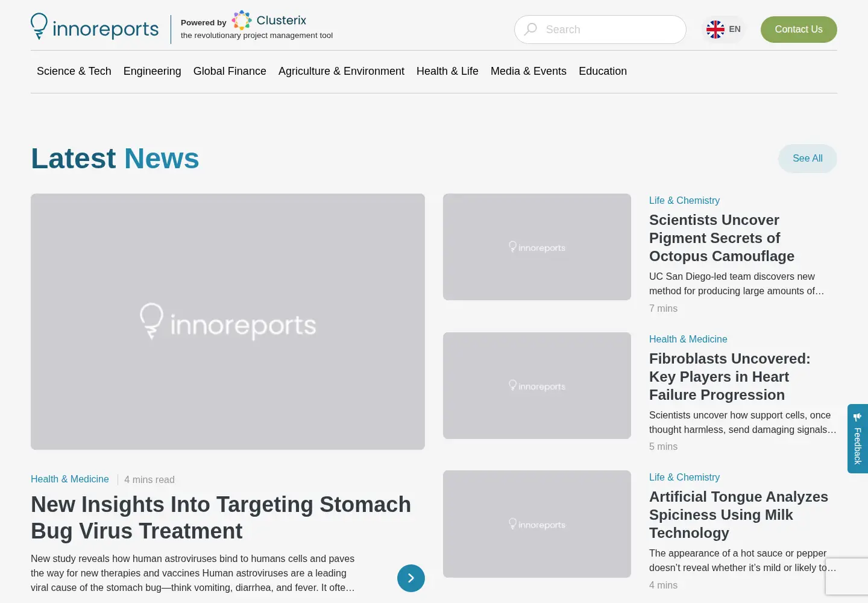This screenshot has width=868, height=603.
Task: Open the octopus camouflage article thumbnail
Action: (537, 247)
